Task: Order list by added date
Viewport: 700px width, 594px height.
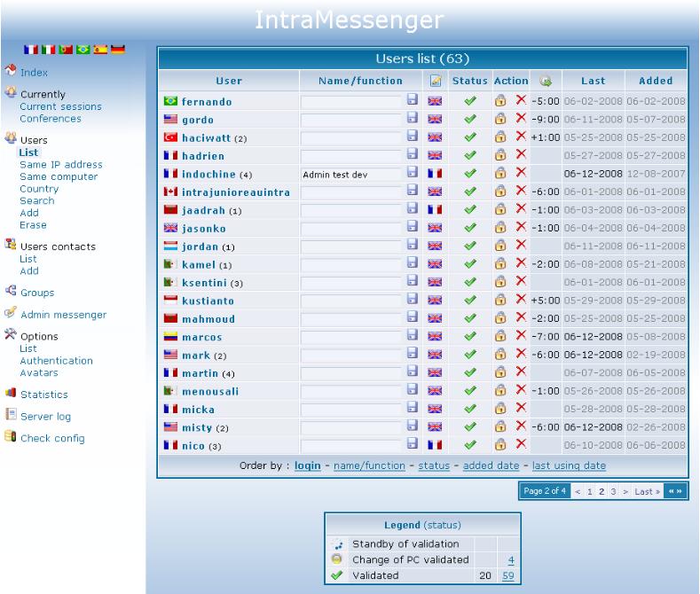Action: point(492,465)
